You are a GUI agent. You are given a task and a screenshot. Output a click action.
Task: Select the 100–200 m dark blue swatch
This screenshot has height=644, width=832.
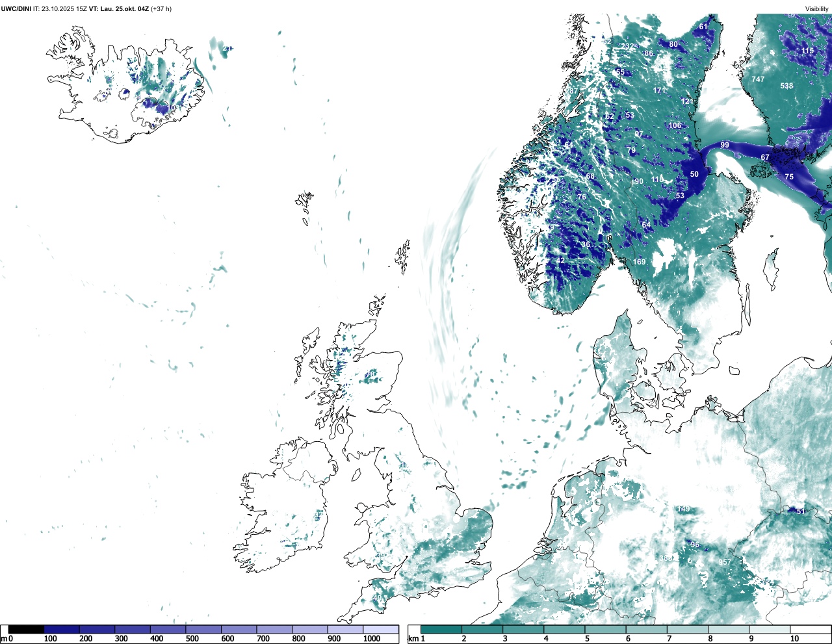click(62, 629)
